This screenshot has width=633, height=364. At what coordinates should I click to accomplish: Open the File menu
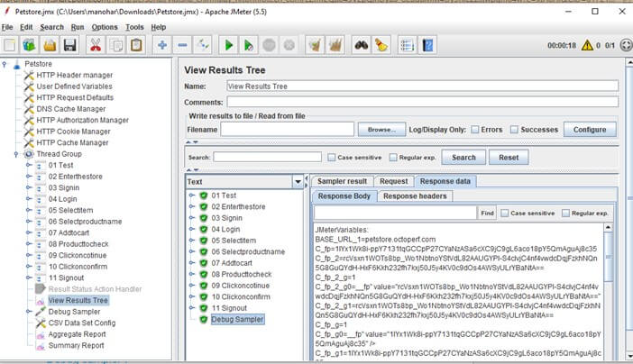click(x=7, y=27)
